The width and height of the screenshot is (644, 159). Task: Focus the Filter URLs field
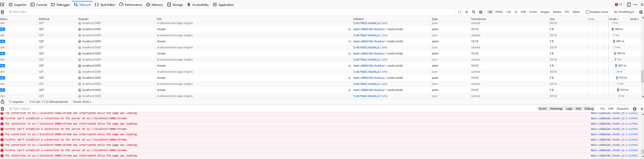point(232,12)
